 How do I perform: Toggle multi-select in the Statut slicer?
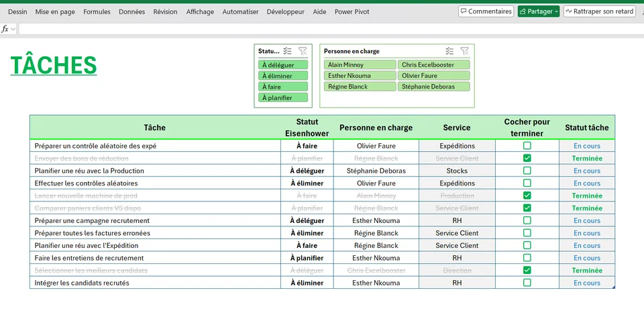(288, 51)
